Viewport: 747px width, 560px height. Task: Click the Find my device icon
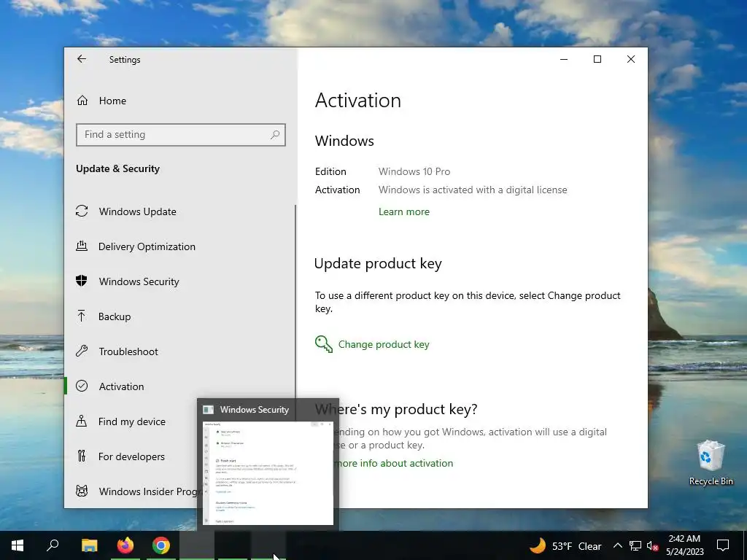pos(82,421)
